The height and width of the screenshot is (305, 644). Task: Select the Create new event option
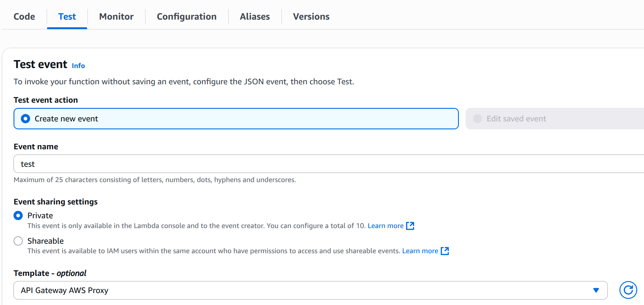tap(236, 119)
